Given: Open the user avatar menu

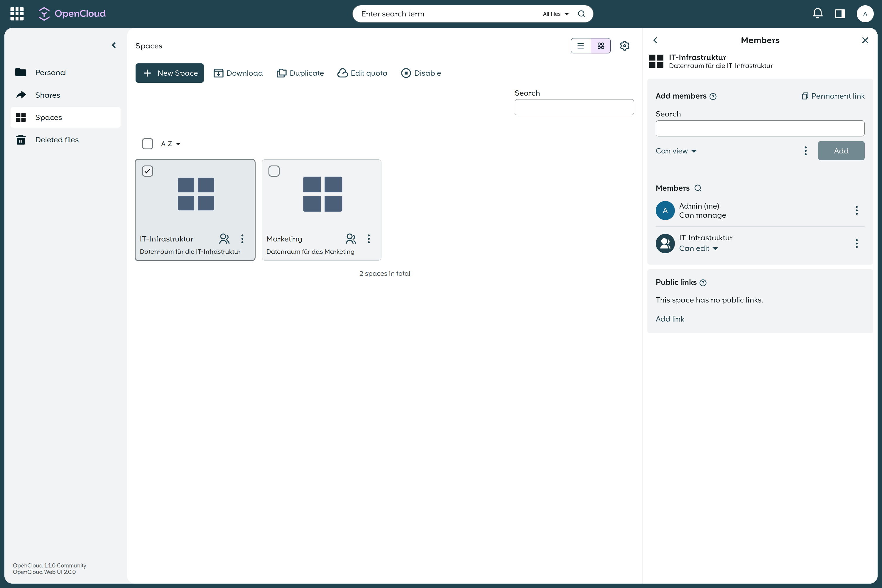Looking at the screenshot, I should tap(865, 14).
